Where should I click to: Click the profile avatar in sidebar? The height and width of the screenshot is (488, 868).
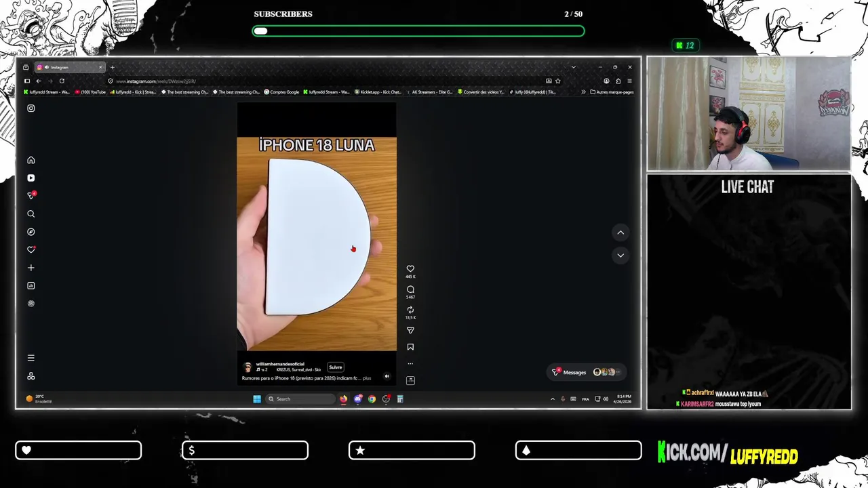(x=31, y=304)
